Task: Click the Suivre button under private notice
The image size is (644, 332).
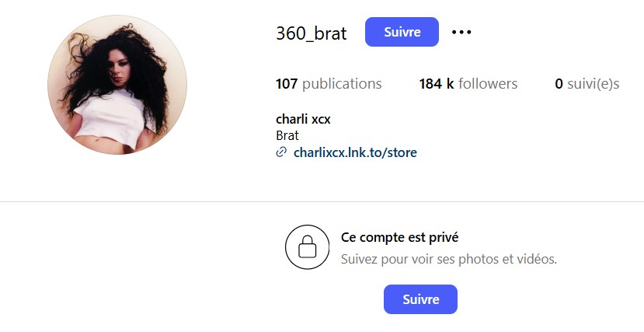Action: point(420,299)
